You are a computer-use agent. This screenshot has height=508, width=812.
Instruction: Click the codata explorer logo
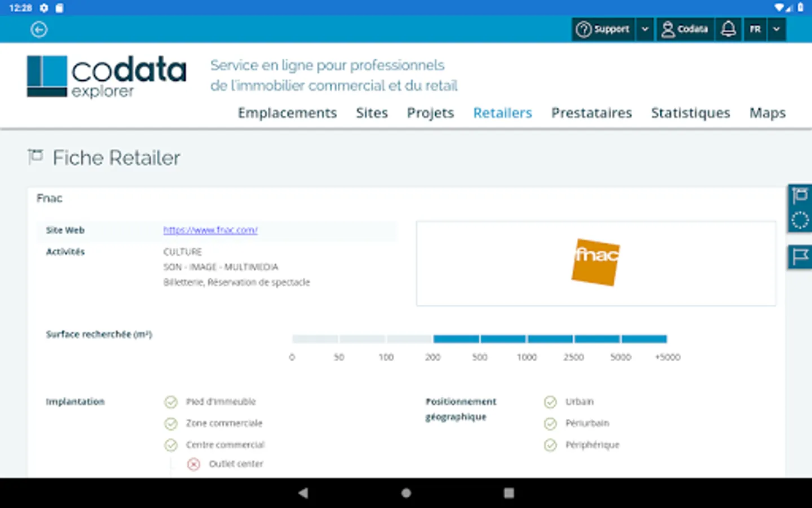pos(107,76)
